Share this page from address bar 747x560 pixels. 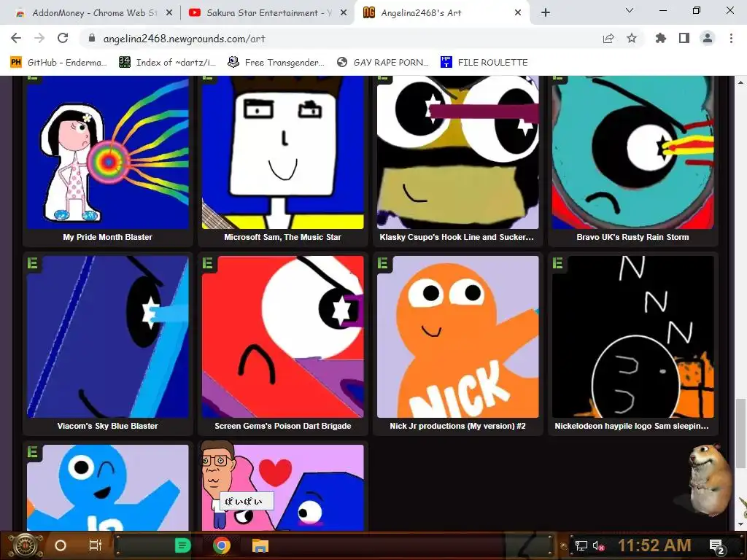tap(608, 39)
